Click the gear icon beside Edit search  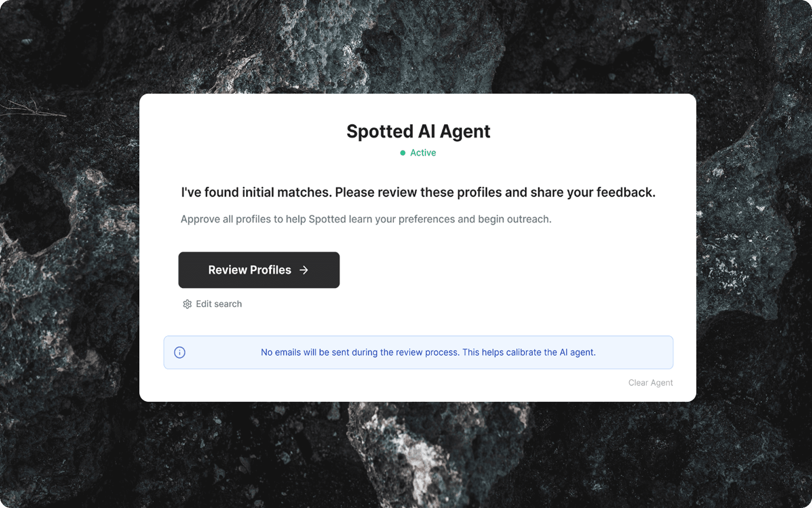(187, 304)
